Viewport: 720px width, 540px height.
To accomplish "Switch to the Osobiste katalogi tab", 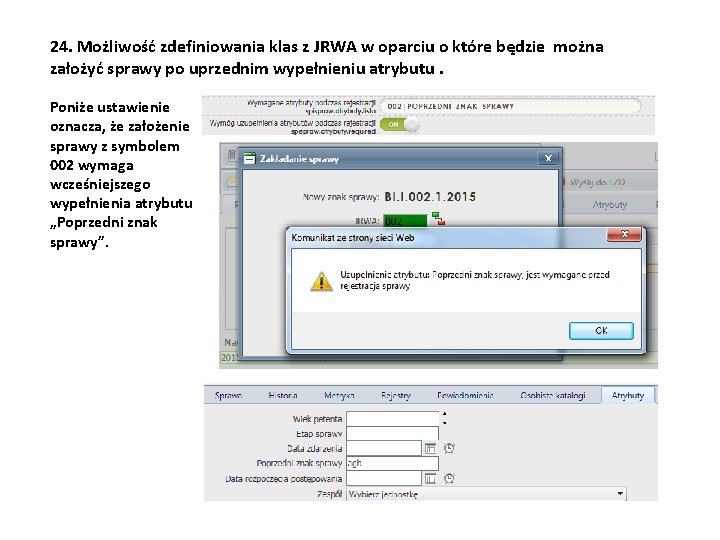I will [553, 395].
